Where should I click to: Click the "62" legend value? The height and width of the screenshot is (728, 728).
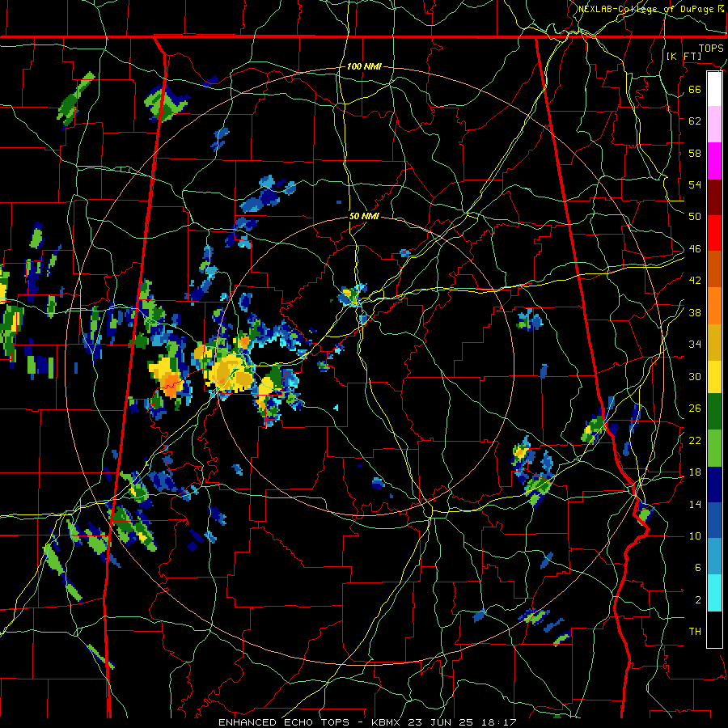695,121
